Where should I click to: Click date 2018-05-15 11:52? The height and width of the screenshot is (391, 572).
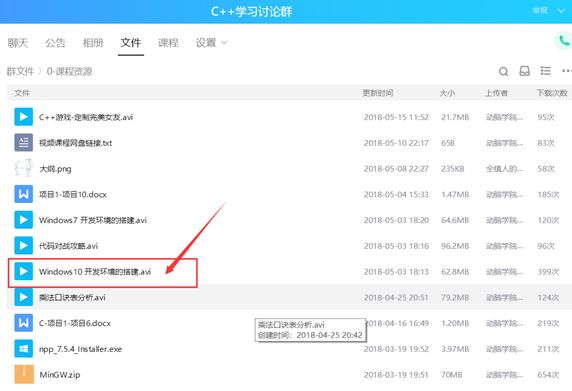tap(396, 117)
